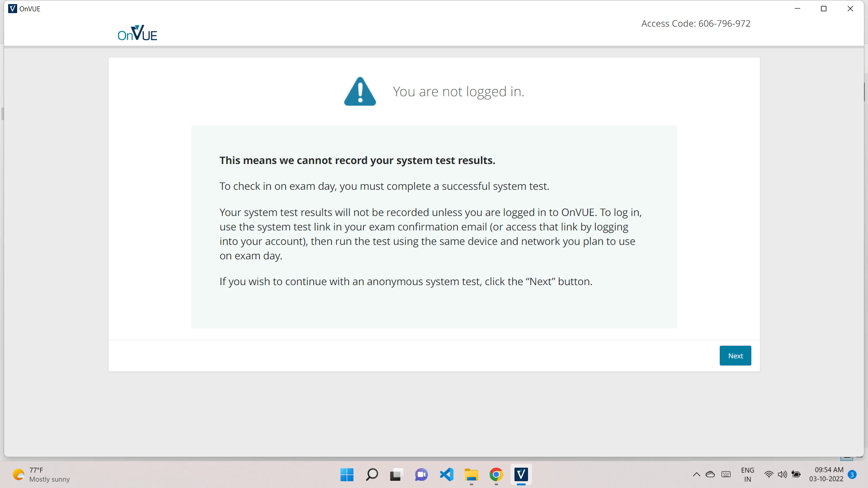
Task: Click the Access Code 606-796-972 text
Action: [x=696, y=23]
